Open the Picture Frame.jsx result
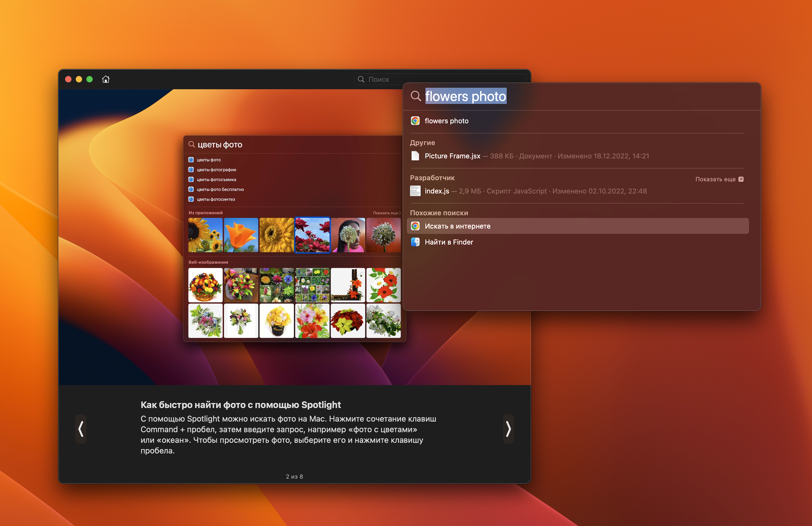Screen dimensions: 812x526 [x=452, y=156]
